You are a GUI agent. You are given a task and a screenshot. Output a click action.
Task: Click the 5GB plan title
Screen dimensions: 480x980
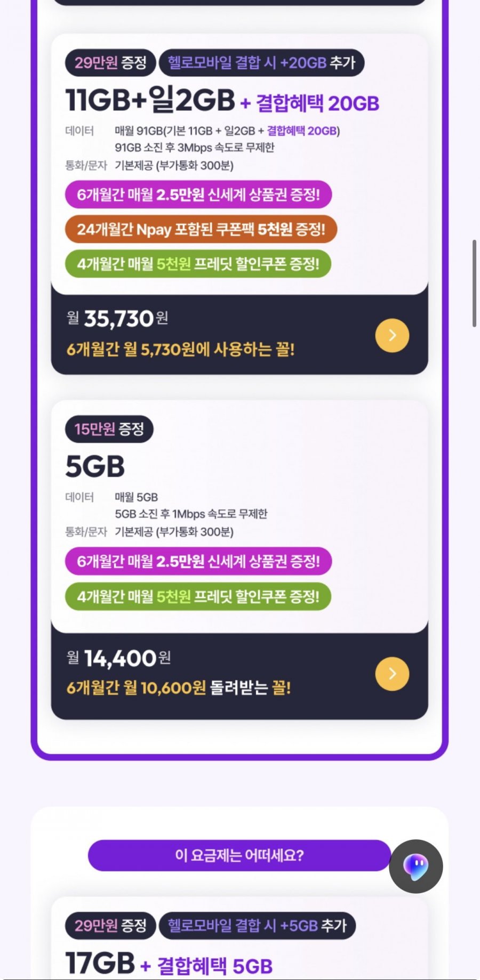tap(95, 466)
